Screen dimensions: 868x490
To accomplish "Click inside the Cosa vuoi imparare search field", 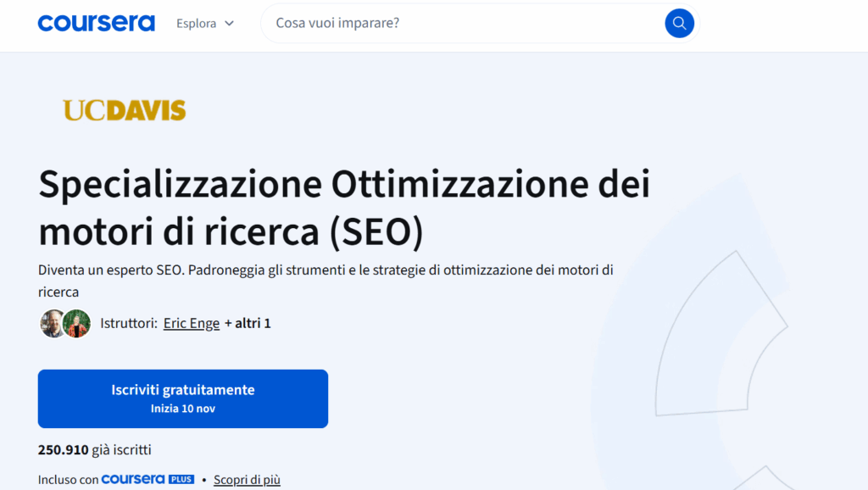I will 424,23.
